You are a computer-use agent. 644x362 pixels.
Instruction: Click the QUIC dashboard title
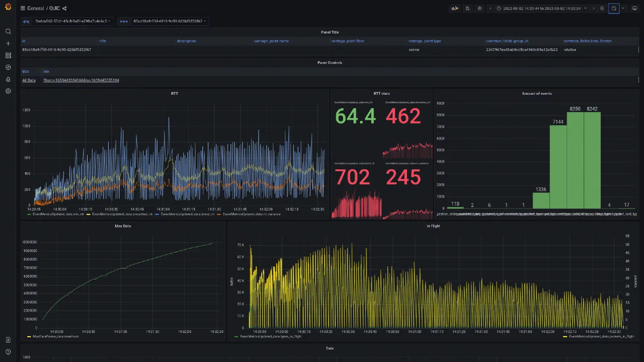(55, 8)
